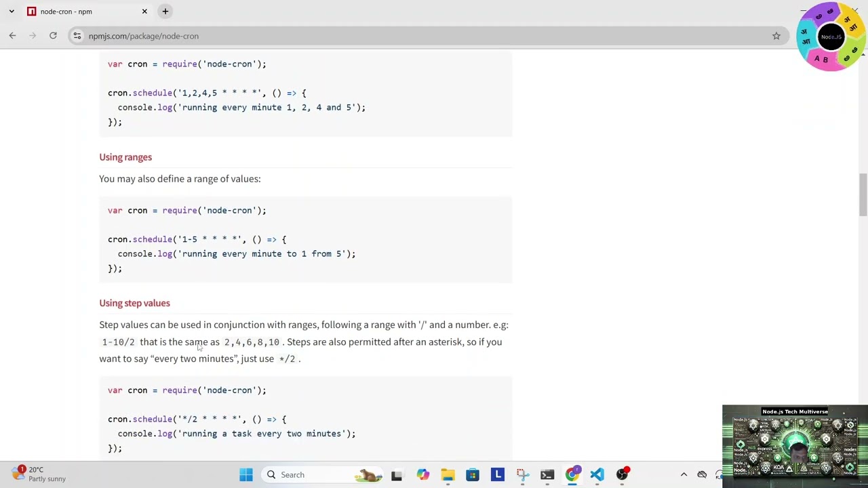Image resolution: width=868 pixels, height=488 pixels.
Task: Launch Copilot from the taskbar
Action: coord(422,475)
